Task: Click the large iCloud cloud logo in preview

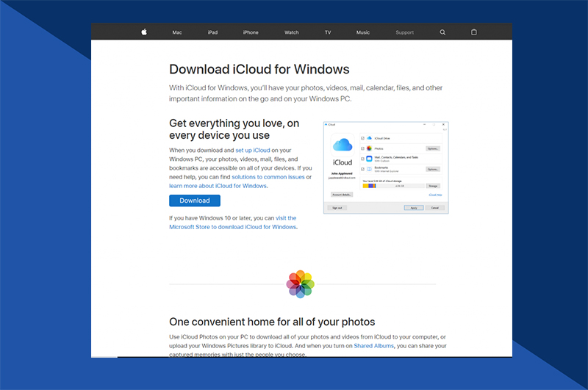Action: point(343,145)
